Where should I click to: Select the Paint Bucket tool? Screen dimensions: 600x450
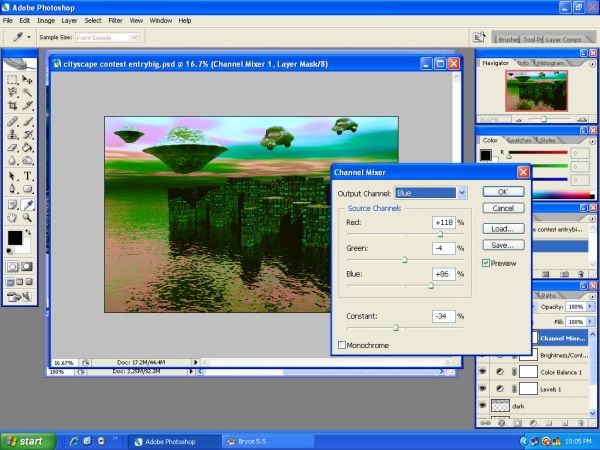pos(27,147)
